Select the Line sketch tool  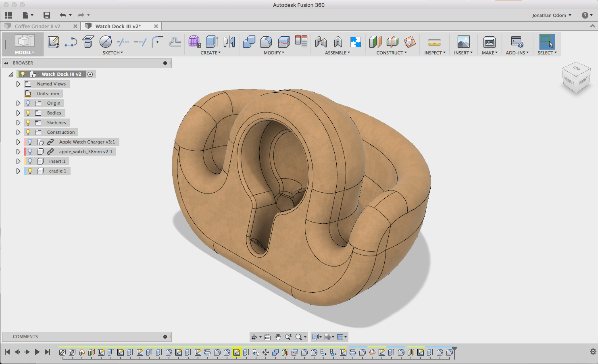[x=71, y=42]
